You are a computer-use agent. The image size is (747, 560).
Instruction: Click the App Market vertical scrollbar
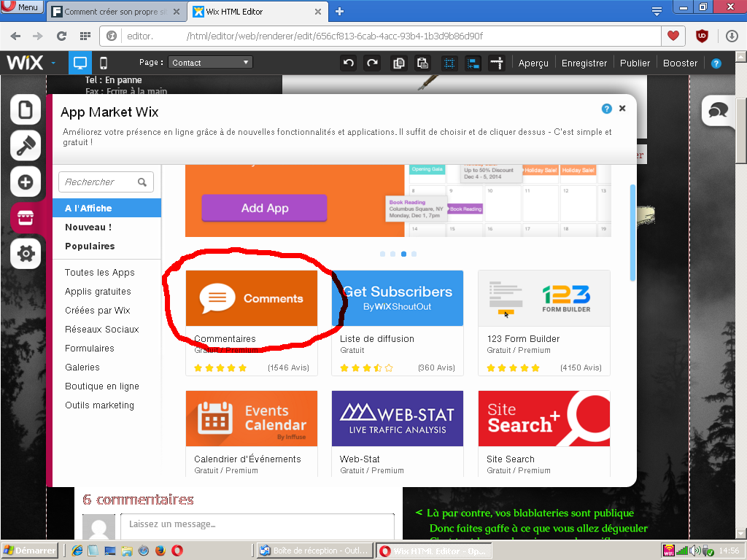(x=632, y=233)
